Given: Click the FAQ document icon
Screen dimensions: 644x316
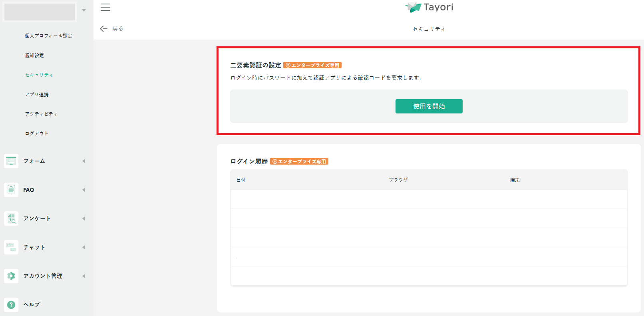Looking at the screenshot, I should pos(11,190).
